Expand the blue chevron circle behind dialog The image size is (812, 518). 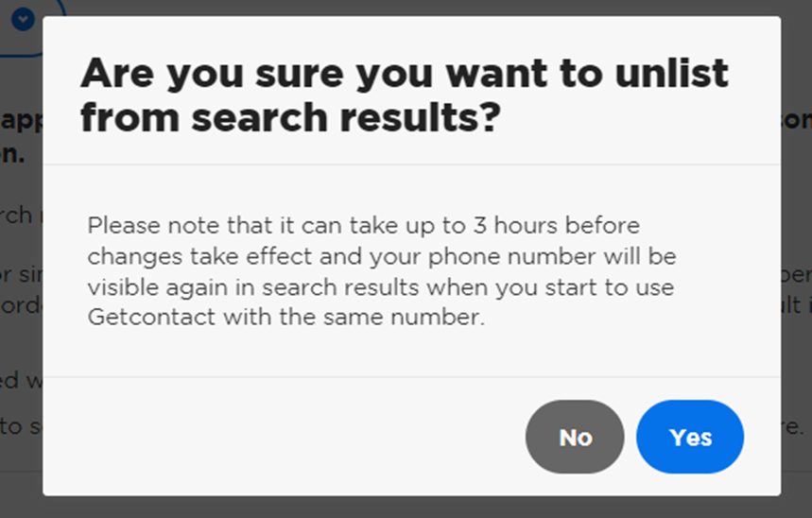(x=23, y=20)
